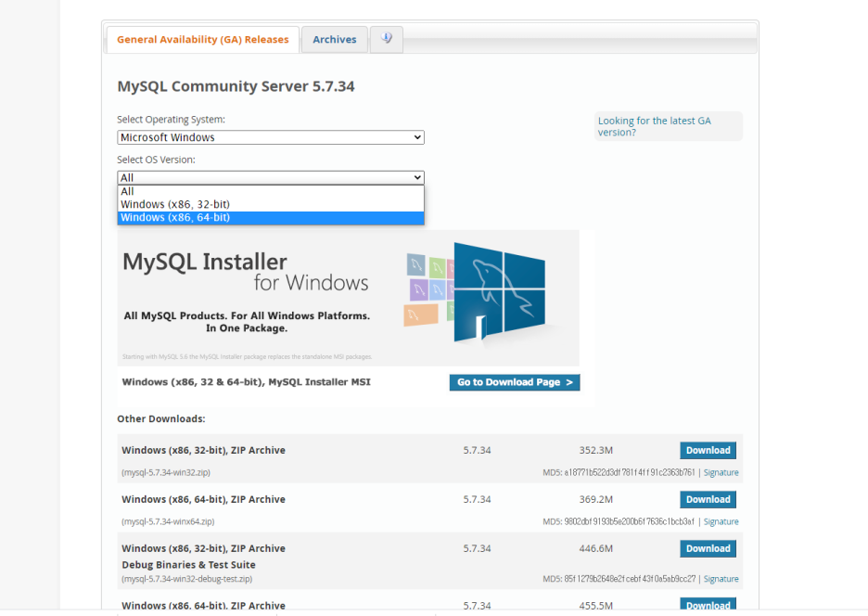Download Windows 32-bit ZIP Archive 352.3M
This screenshot has height=616, width=868.
pos(708,450)
